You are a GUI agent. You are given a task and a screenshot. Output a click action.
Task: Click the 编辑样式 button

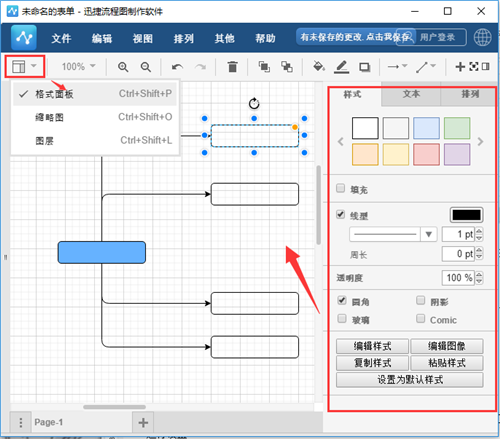coord(372,346)
